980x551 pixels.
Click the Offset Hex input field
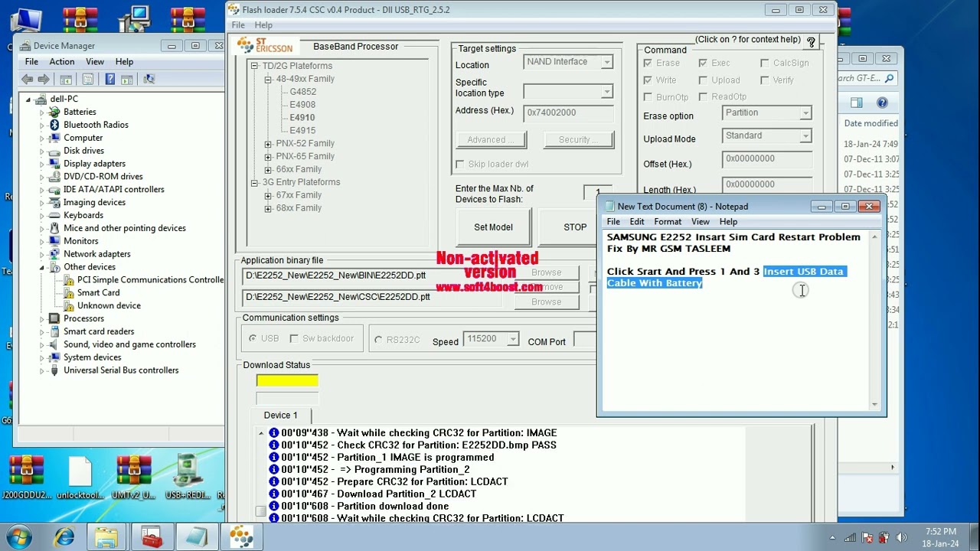(766, 159)
